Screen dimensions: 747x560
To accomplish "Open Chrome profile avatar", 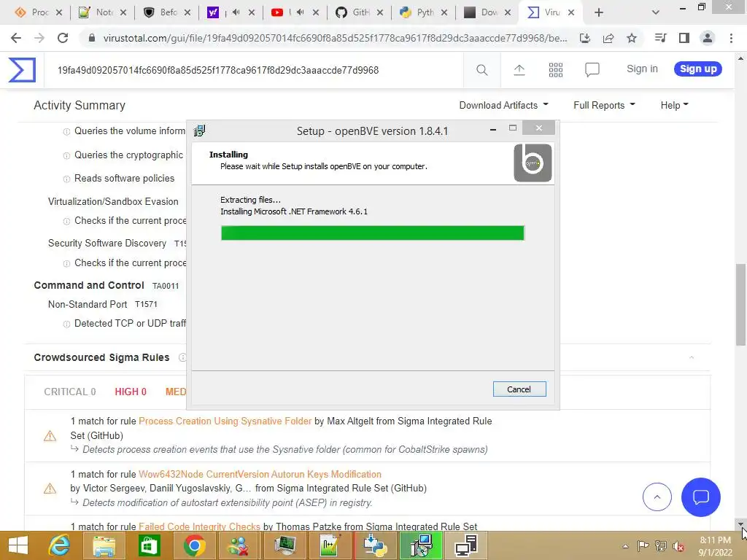I will click(x=708, y=38).
